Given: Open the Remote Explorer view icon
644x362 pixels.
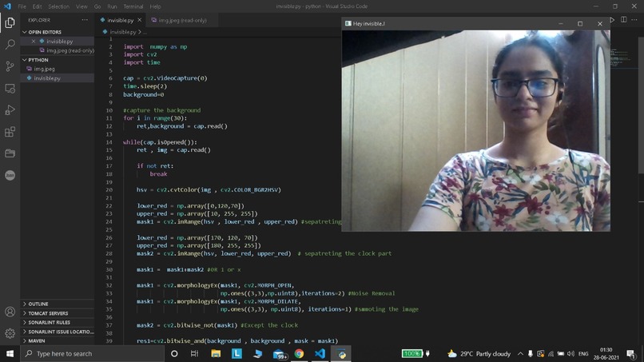Looking at the screenshot, I should click(x=10, y=89).
